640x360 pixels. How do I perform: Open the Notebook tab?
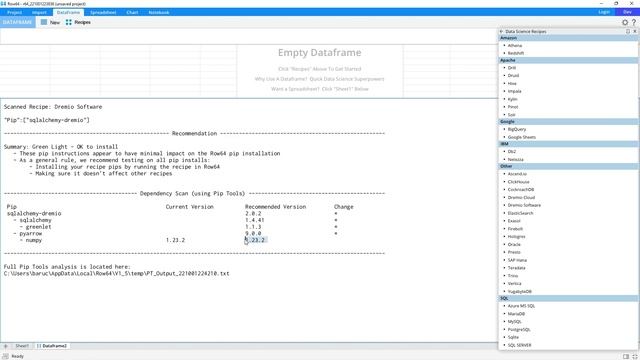(x=159, y=12)
